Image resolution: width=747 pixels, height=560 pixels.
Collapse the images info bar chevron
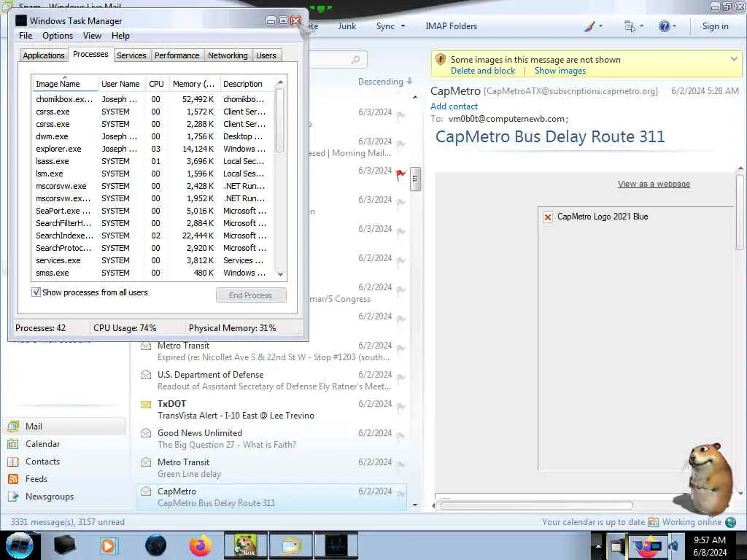(x=734, y=59)
